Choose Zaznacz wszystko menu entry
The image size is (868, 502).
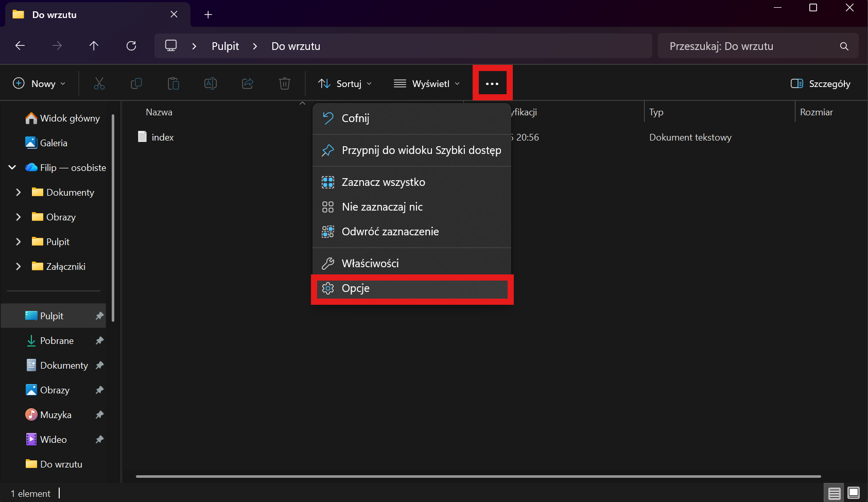(x=412, y=182)
